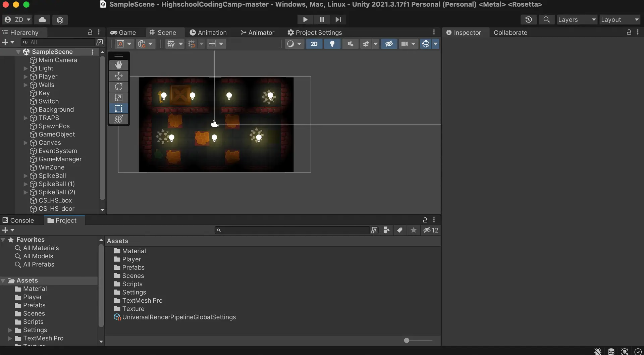The height and width of the screenshot is (355, 644).
Task: Select the Rotate tool
Action: (x=118, y=87)
